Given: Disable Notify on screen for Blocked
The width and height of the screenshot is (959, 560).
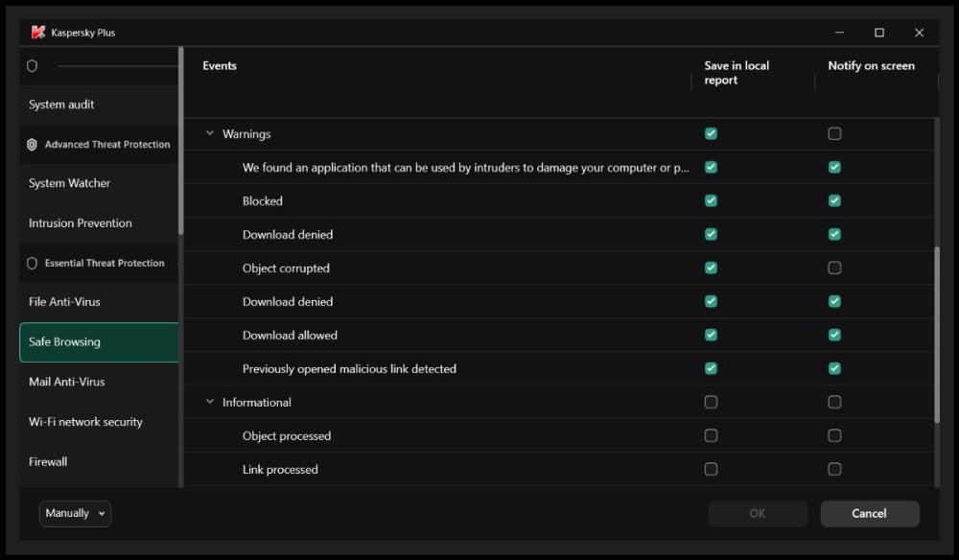Looking at the screenshot, I should [834, 200].
